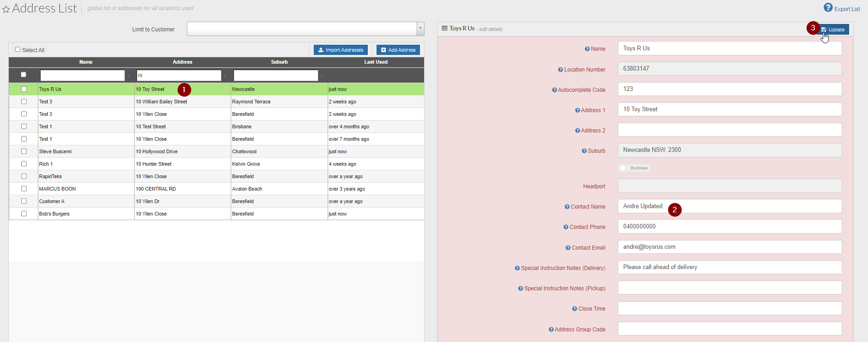This screenshot has height=342, width=868.
Task: Tick the header row checkbox in filter bar
Action: point(24,74)
